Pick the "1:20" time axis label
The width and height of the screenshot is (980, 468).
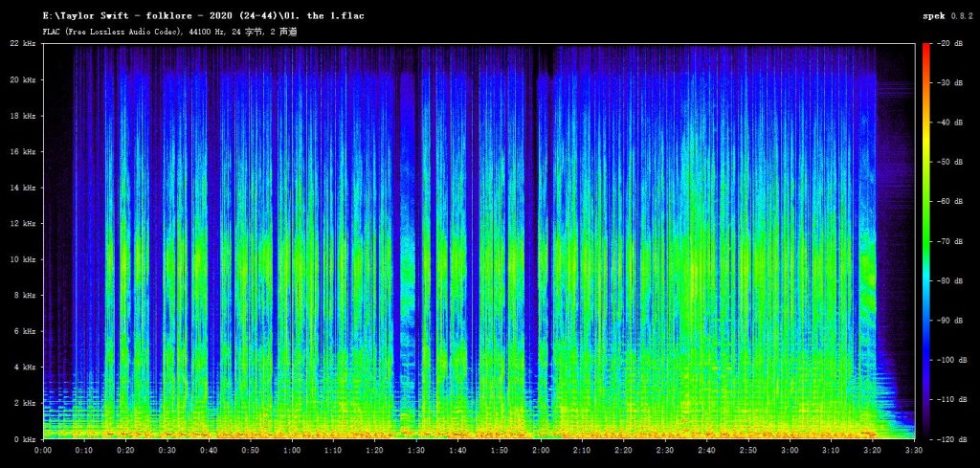[x=375, y=450]
